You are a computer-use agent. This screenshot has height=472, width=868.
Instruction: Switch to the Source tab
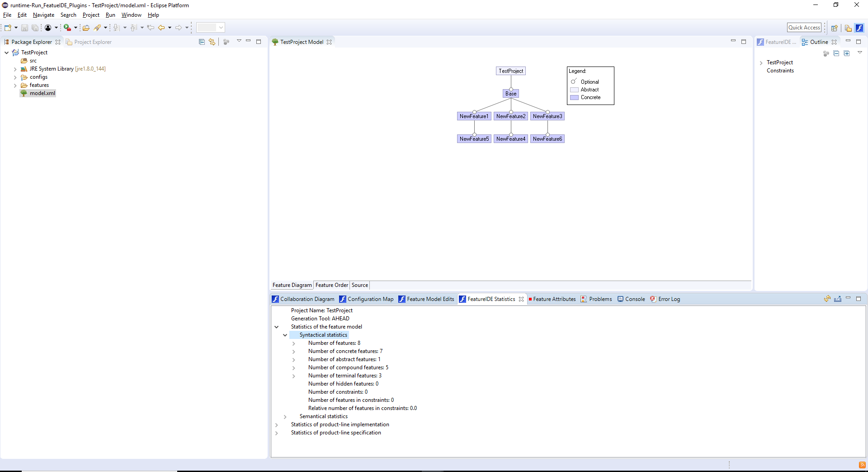(x=359, y=285)
